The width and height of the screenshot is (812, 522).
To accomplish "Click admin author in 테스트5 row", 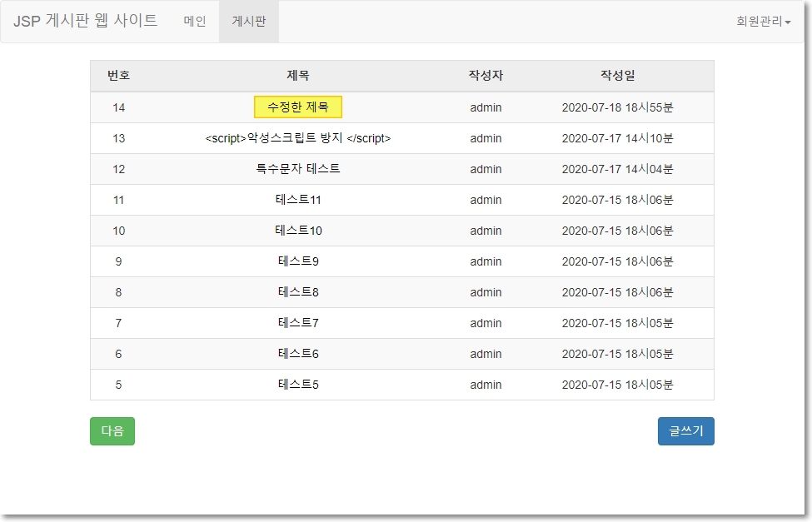I will [x=486, y=385].
